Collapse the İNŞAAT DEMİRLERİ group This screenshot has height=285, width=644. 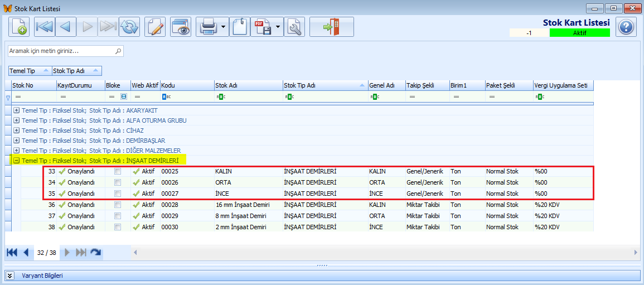[x=16, y=161]
